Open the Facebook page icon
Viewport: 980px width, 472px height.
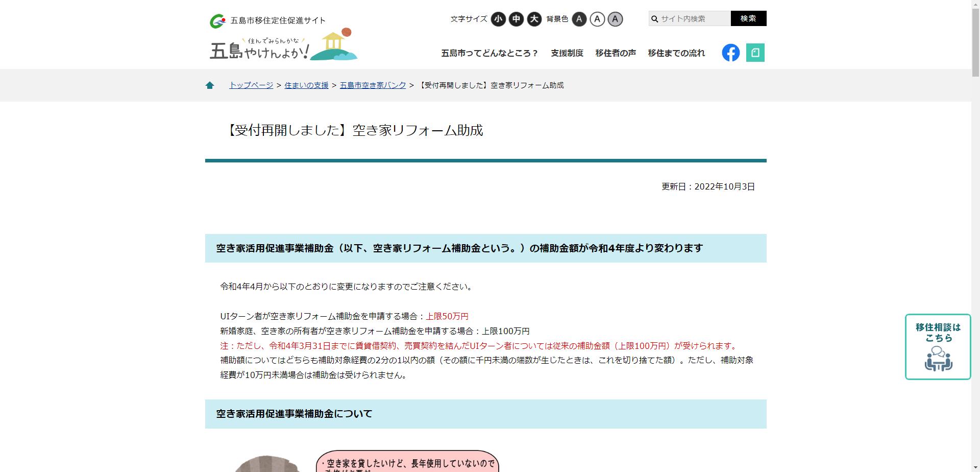tap(730, 53)
